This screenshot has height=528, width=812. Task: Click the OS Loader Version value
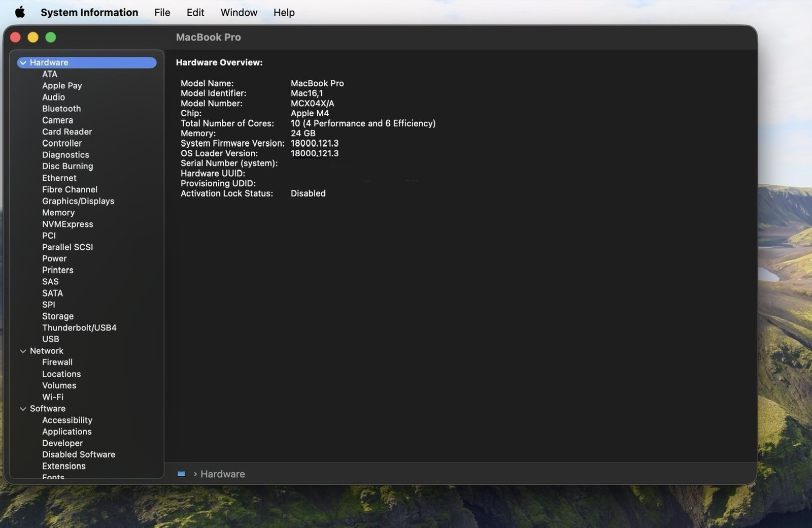[x=314, y=153]
